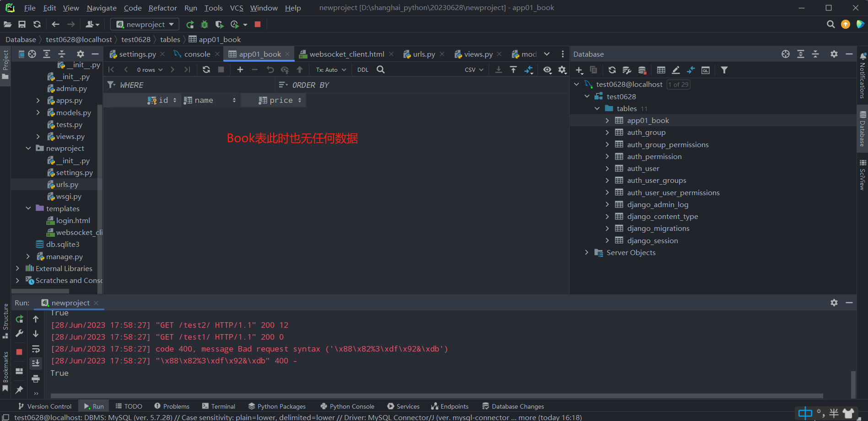Click the Run newproject green rerun icon in main toolbar
The width and height of the screenshot is (868, 421).
190,24
